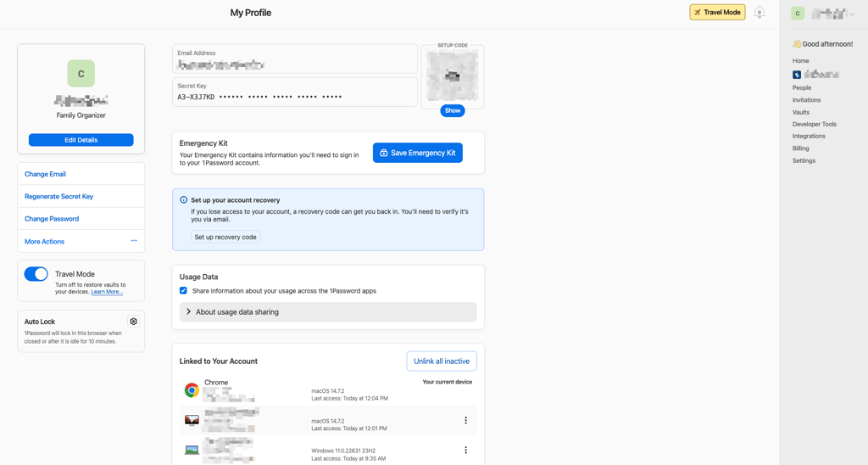Image resolution: width=868 pixels, height=465 pixels.
Task: Click the notification bell icon
Action: (759, 12)
